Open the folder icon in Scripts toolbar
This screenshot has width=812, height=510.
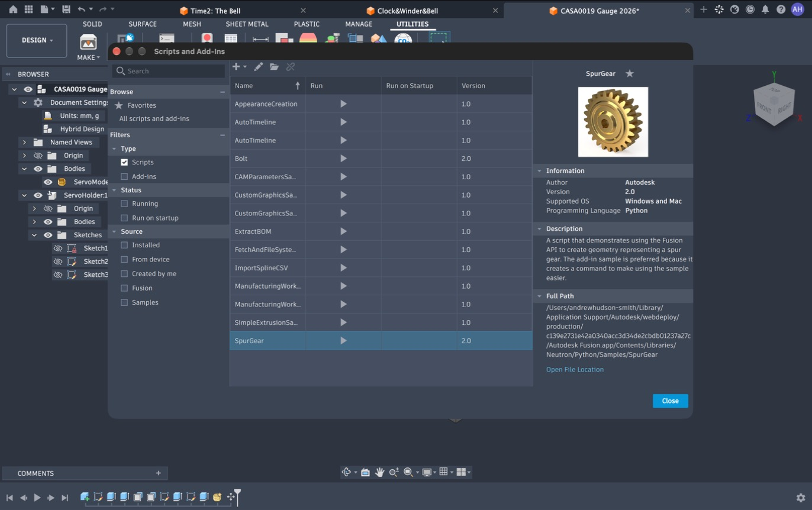click(x=274, y=67)
